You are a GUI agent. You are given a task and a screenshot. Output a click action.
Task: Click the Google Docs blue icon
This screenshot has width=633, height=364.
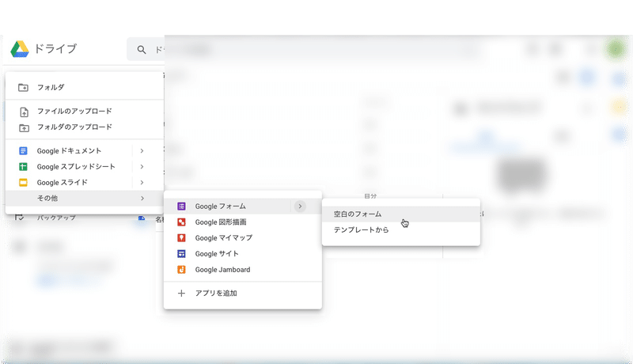(24, 151)
